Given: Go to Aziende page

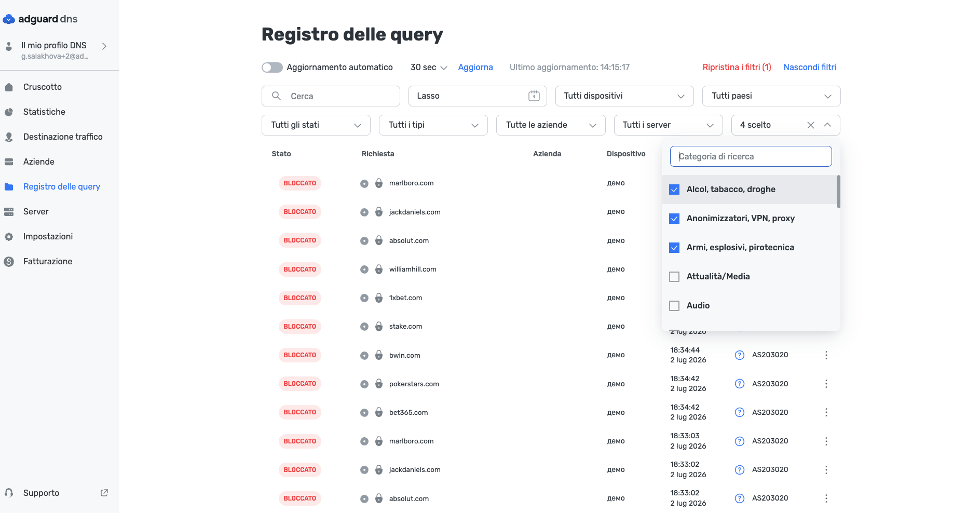Looking at the screenshot, I should click(39, 162).
